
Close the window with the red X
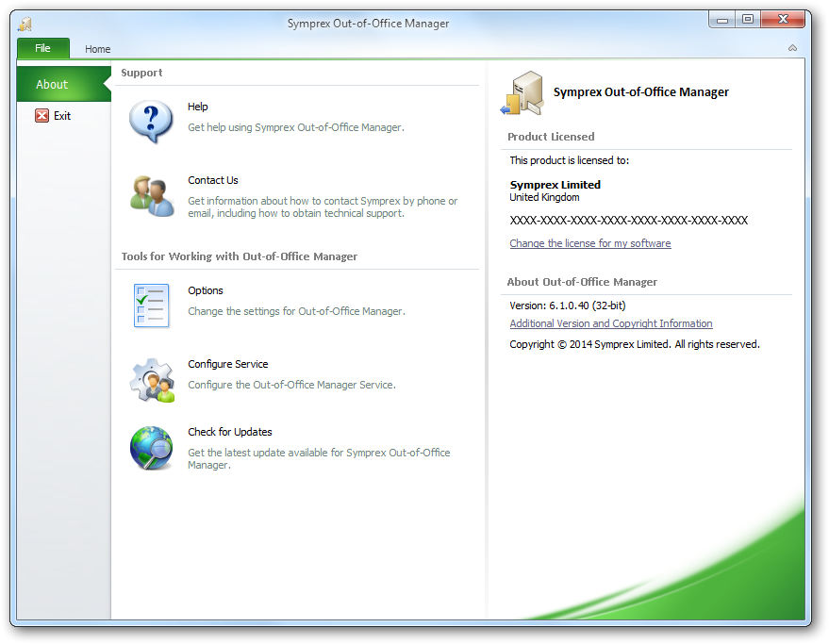(x=783, y=19)
